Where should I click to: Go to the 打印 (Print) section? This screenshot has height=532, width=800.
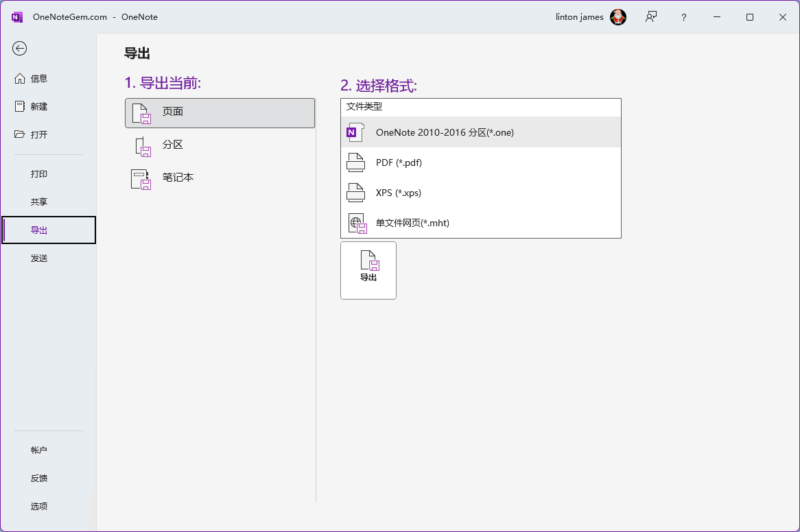pyautogui.click(x=39, y=174)
